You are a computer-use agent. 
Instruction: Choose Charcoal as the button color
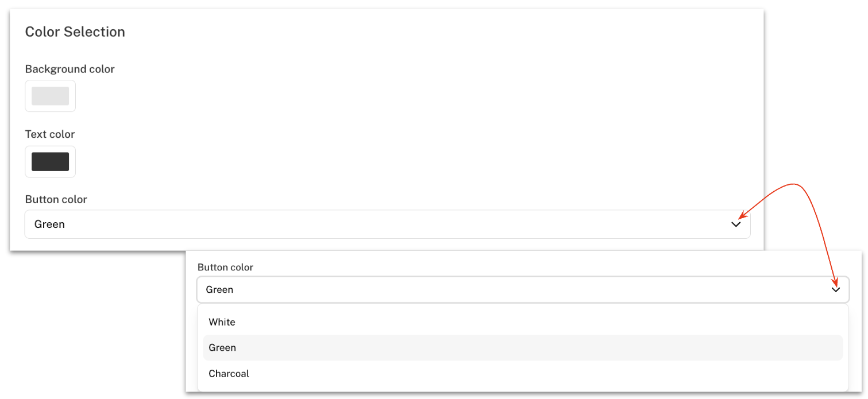pos(229,373)
